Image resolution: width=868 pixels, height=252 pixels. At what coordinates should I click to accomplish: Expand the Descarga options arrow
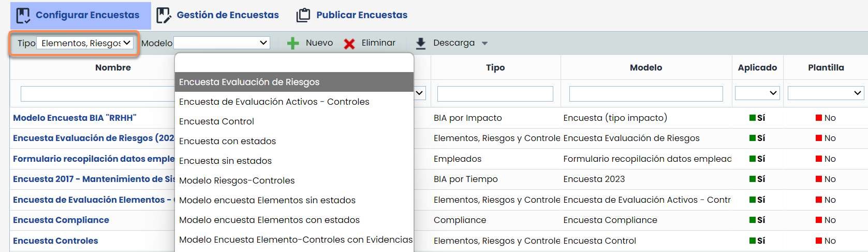click(x=484, y=44)
